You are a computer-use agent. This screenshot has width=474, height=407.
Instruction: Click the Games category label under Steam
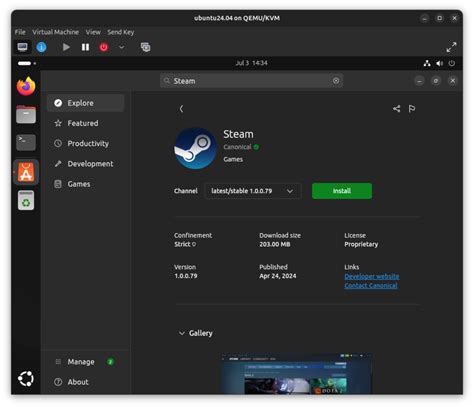(233, 159)
